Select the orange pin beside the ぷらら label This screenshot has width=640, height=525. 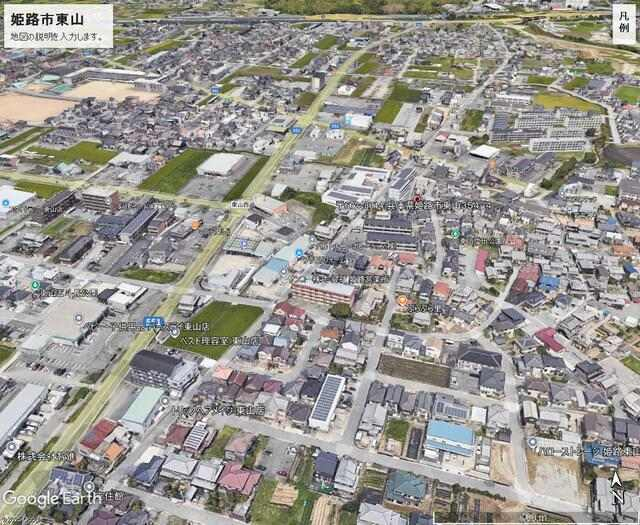tap(402, 300)
